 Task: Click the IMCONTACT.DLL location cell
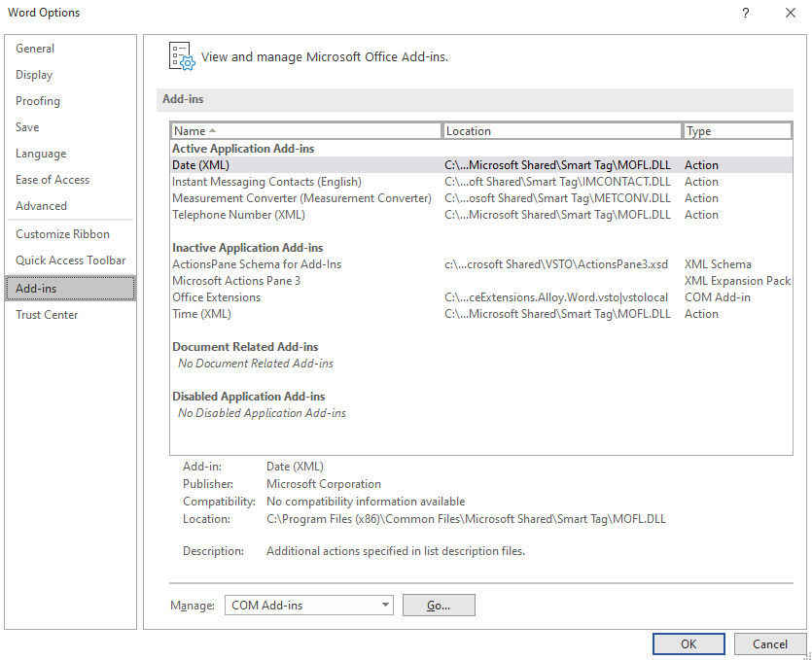coord(558,182)
